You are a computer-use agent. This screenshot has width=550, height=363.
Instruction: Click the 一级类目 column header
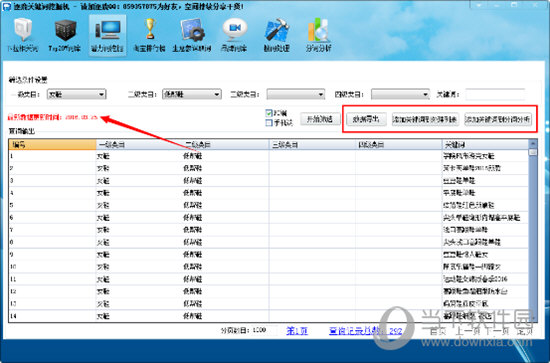(x=139, y=145)
